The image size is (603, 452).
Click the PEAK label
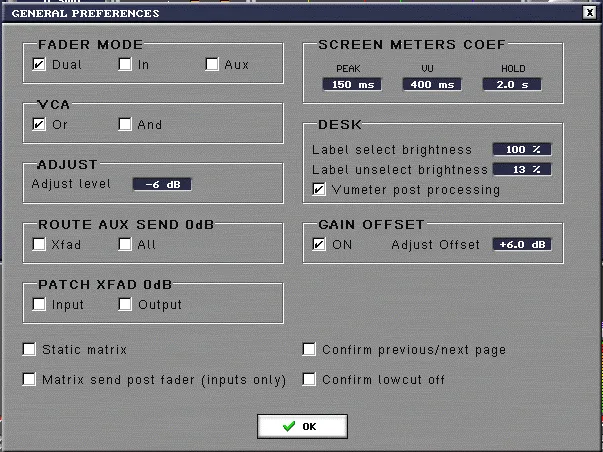point(348,68)
